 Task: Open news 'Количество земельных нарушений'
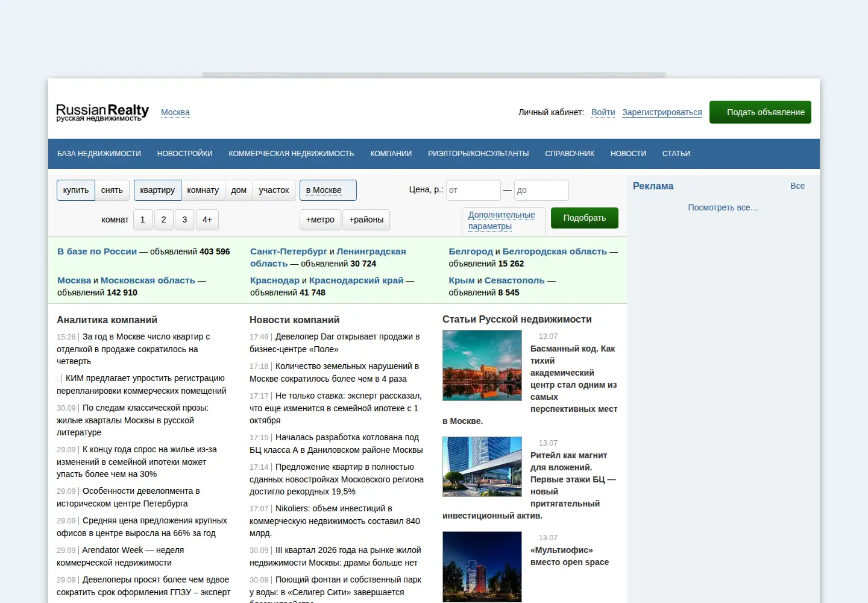click(x=334, y=373)
